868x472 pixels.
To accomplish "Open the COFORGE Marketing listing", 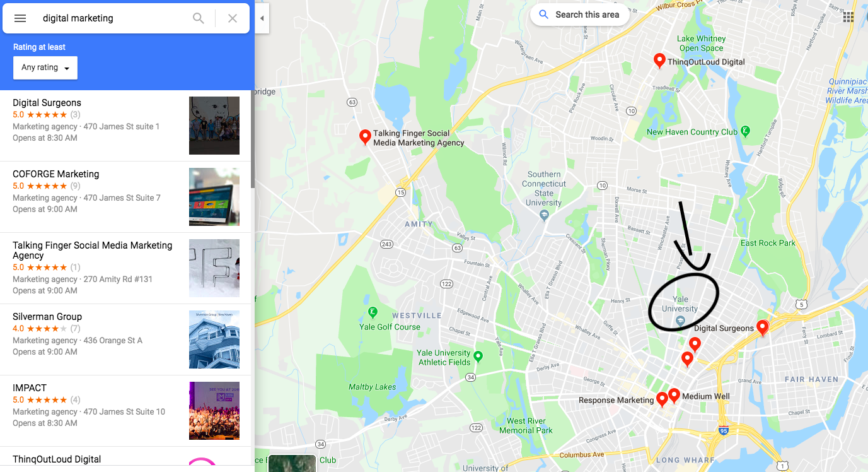I will point(125,197).
